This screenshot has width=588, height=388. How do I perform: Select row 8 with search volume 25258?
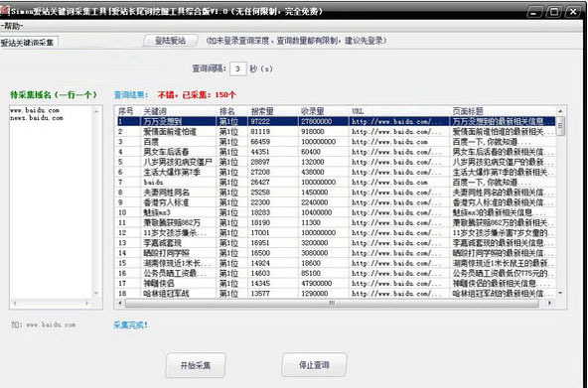(x=336, y=193)
